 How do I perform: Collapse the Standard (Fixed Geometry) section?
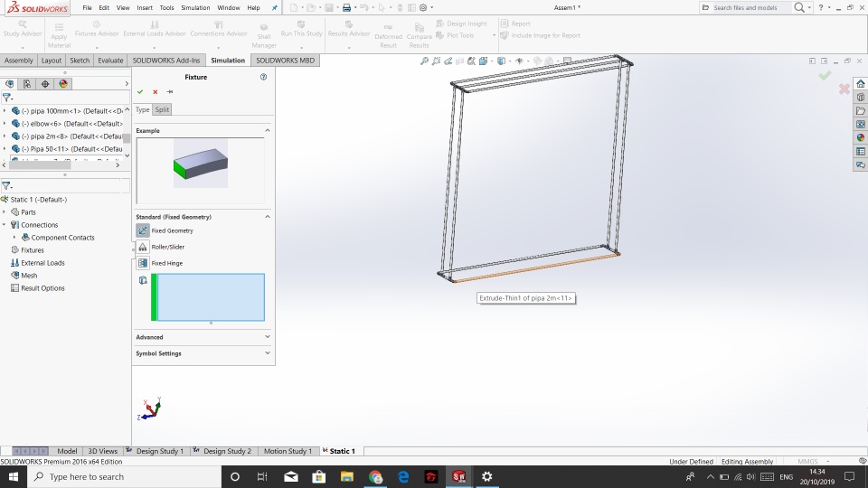tap(268, 217)
